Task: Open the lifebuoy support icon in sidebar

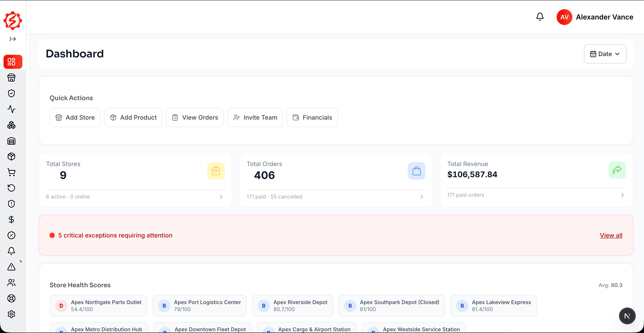Action: coord(11,299)
